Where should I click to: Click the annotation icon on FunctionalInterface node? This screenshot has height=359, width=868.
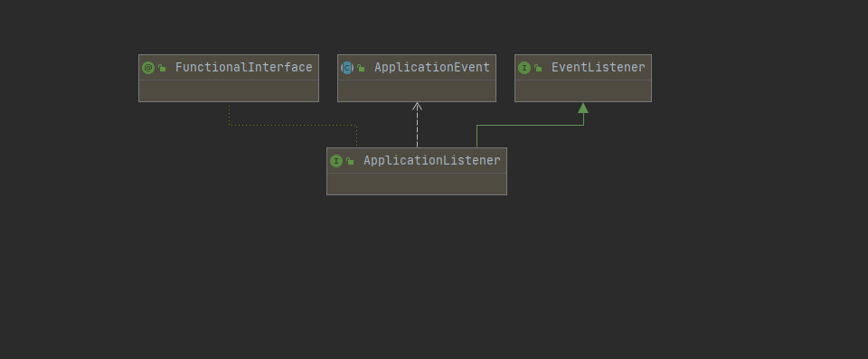coord(147,68)
